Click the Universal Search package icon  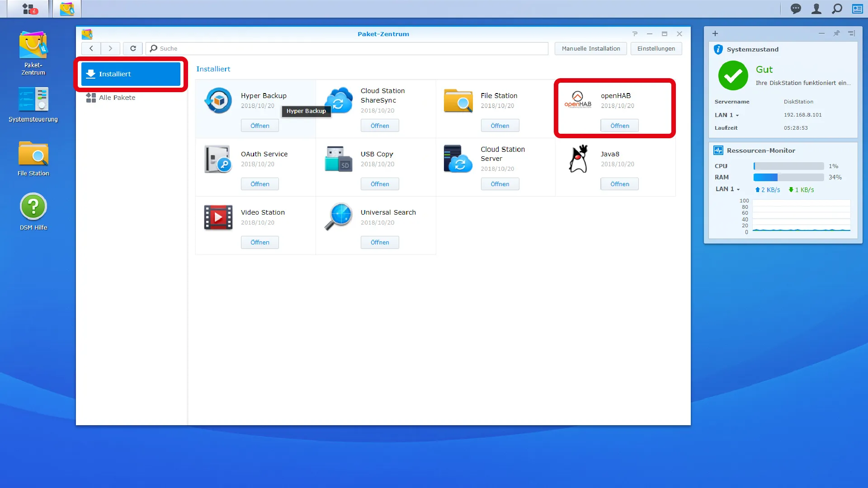point(338,216)
